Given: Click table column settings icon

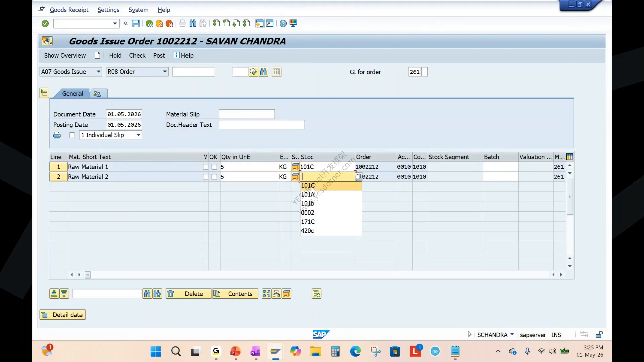Looking at the screenshot, I should [570, 157].
